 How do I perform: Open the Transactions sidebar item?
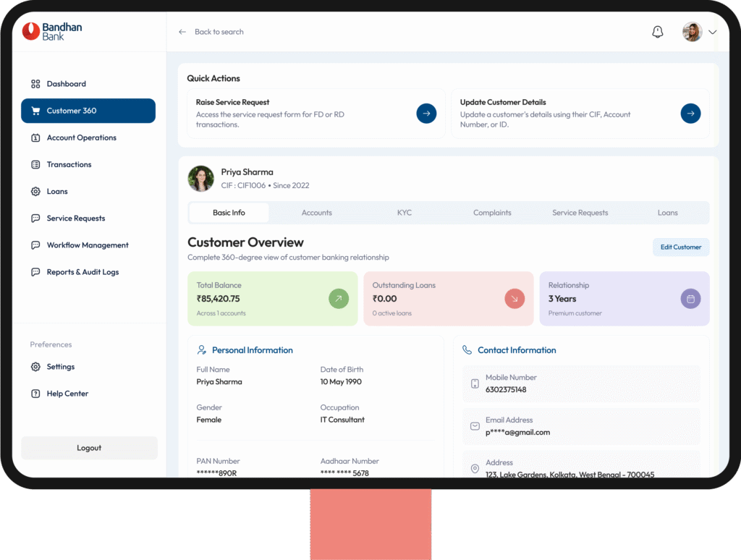(x=69, y=164)
